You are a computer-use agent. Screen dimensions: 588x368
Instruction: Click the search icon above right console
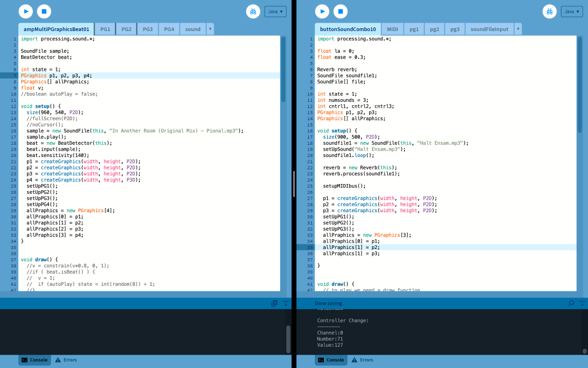click(571, 303)
